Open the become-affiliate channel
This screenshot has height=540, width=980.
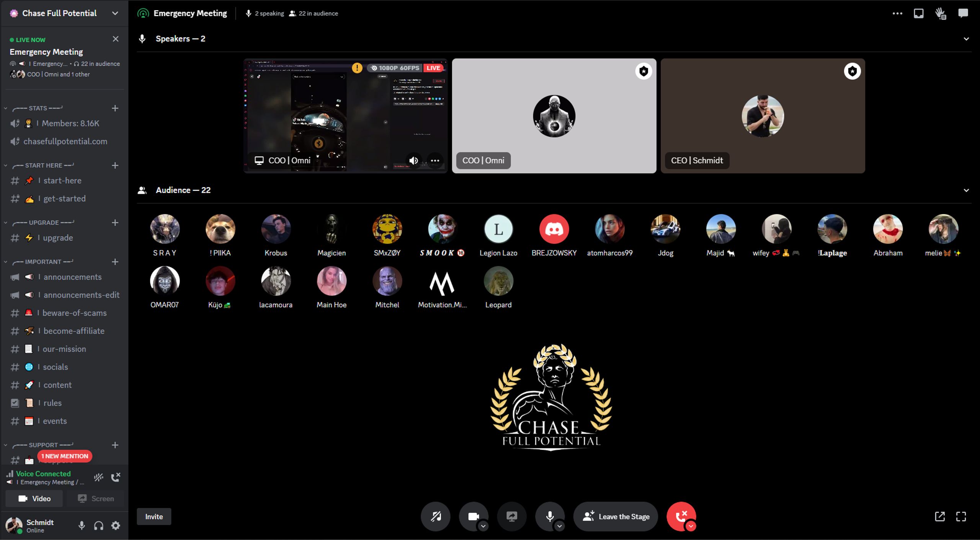[64, 331]
